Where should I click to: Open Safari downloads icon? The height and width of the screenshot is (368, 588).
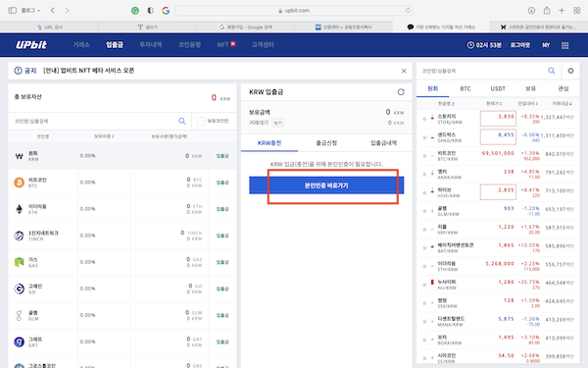531,11
